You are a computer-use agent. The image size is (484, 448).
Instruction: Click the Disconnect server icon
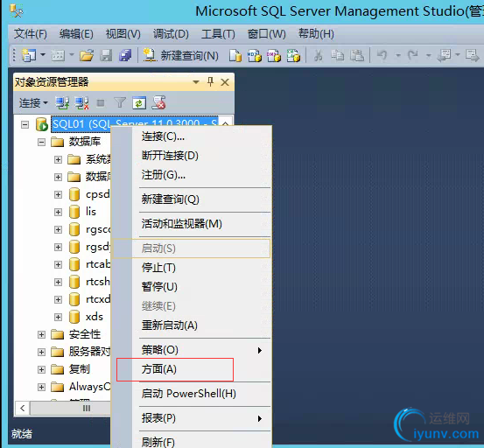tap(81, 103)
